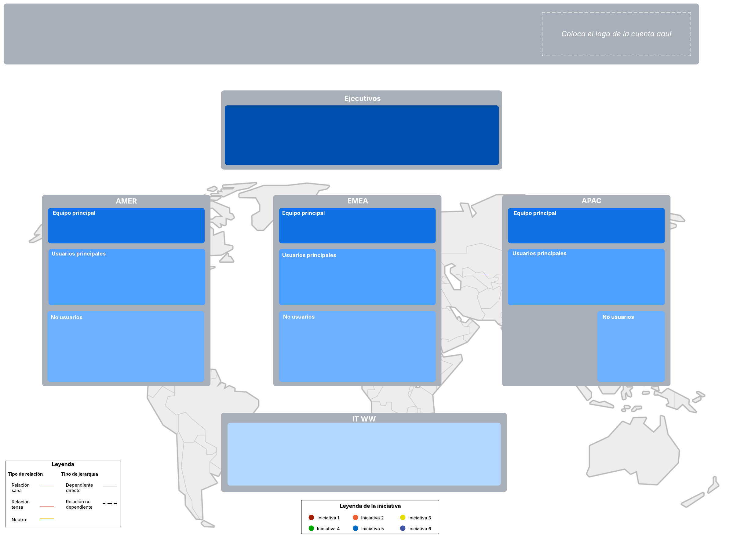
Task: Select the IT WW title
Action: click(x=364, y=419)
